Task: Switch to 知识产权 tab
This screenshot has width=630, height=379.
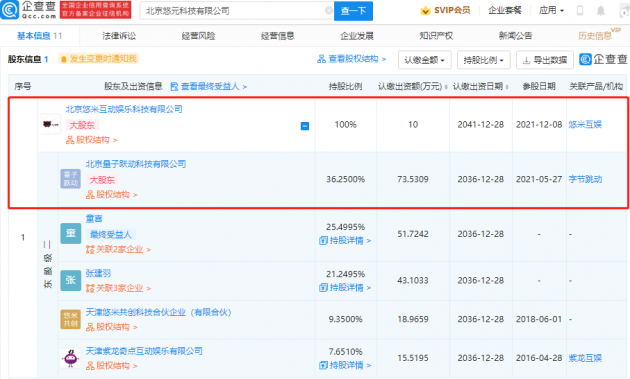Action: coord(436,36)
